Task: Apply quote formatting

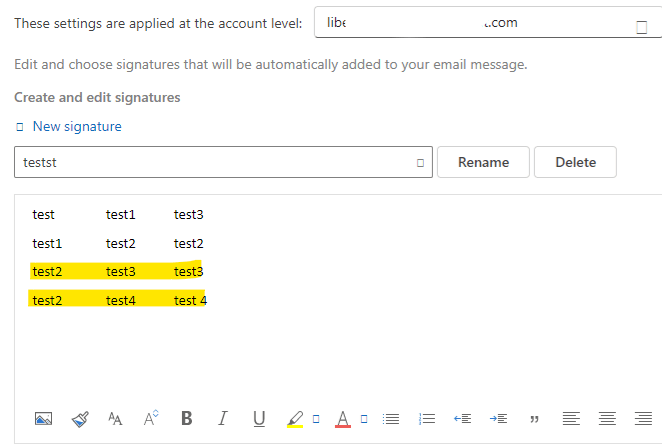Action: (534, 419)
